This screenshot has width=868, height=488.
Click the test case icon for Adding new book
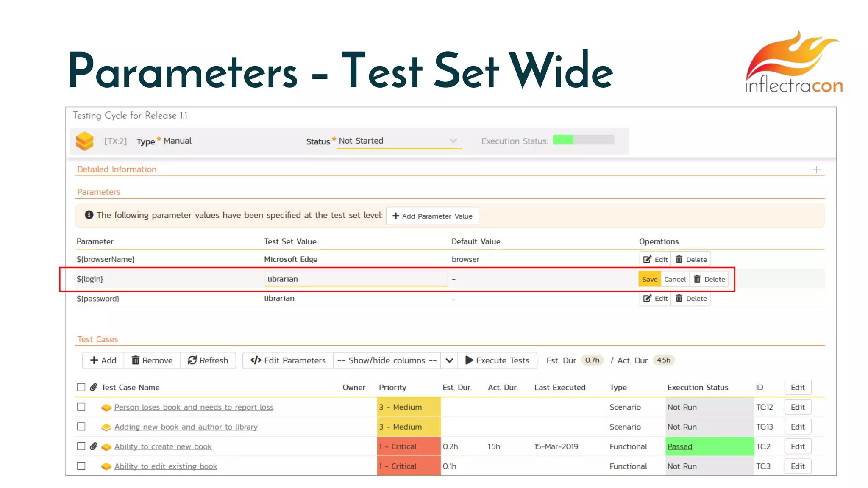pyautogui.click(x=106, y=427)
